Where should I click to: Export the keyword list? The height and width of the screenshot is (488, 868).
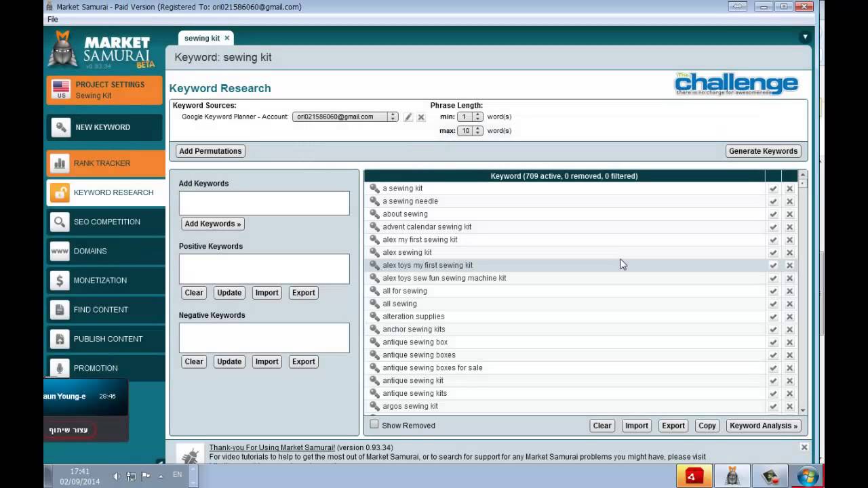pos(673,426)
